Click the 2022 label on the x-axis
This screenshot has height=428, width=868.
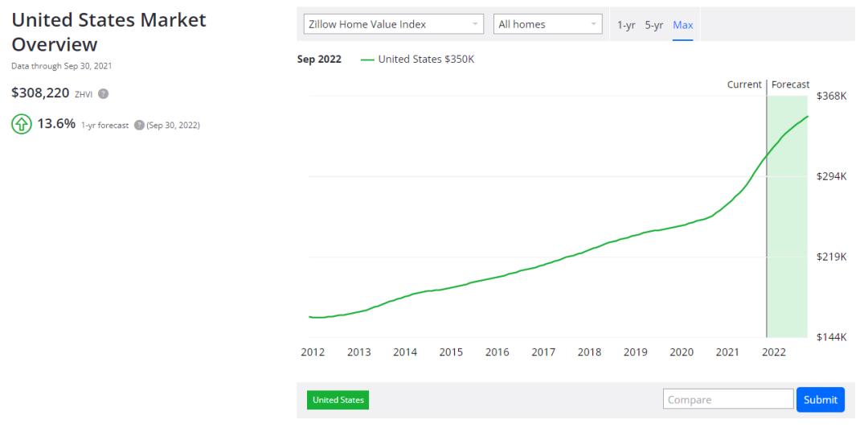coord(774,352)
